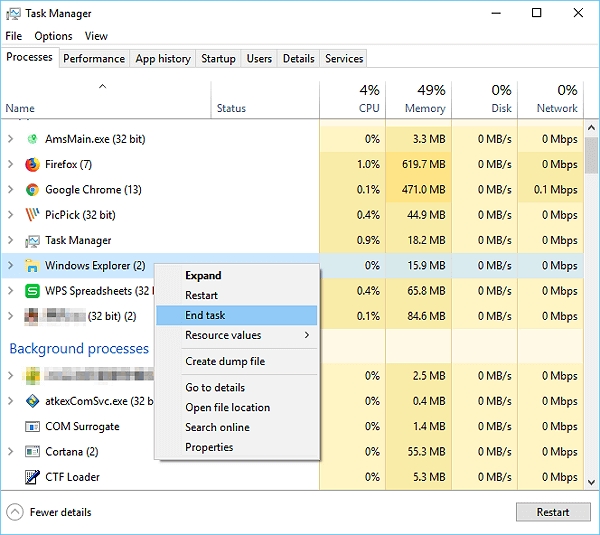The image size is (600, 535).
Task: Expand the Google Chrome process group
Action: [10, 190]
